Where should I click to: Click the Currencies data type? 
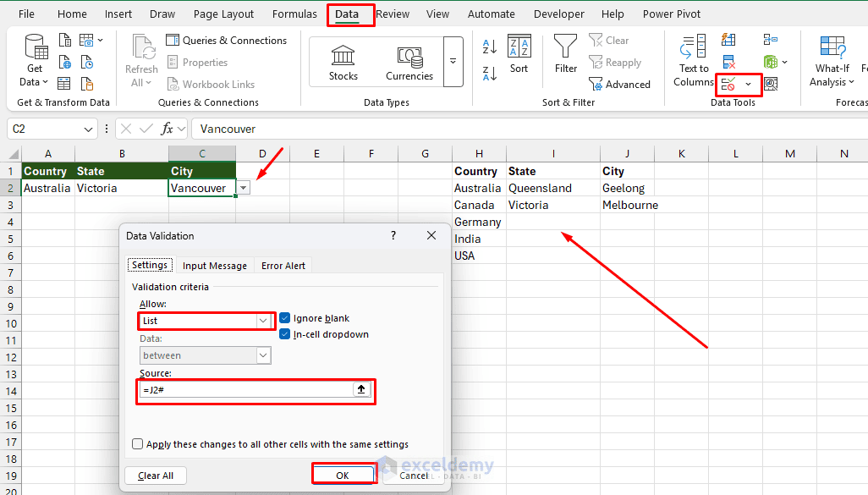click(409, 63)
